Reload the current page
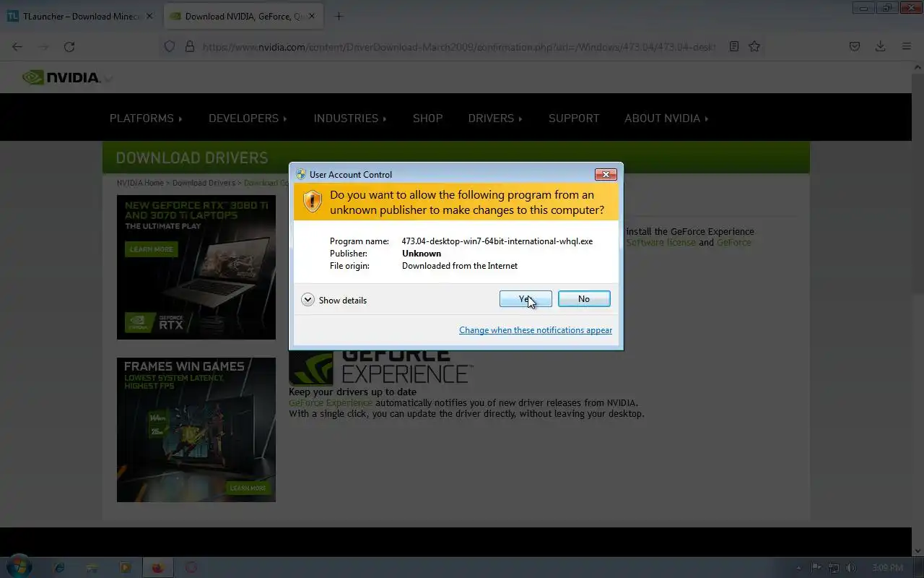Image resolution: width=924 pixels, height=578 pixels. (69, 46)
